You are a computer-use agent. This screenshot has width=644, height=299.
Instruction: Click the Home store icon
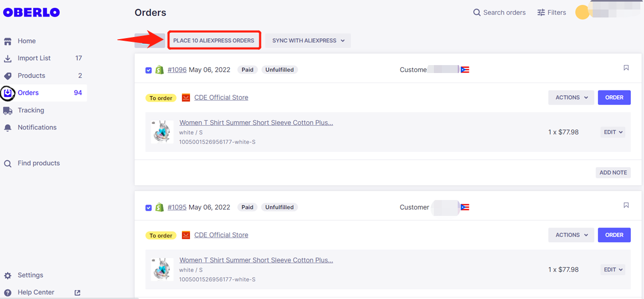[8, 41]
